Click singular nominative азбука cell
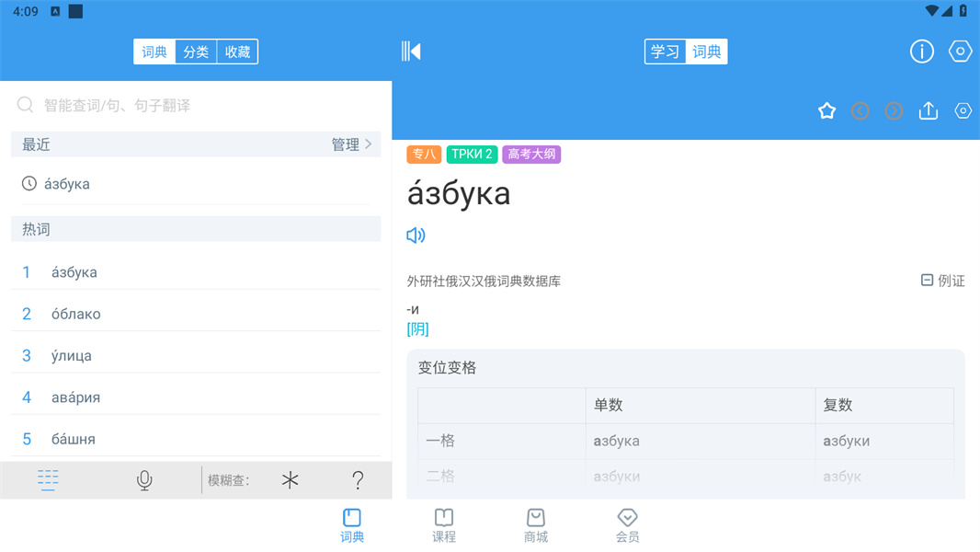The image size is (980, 552). 700,442
